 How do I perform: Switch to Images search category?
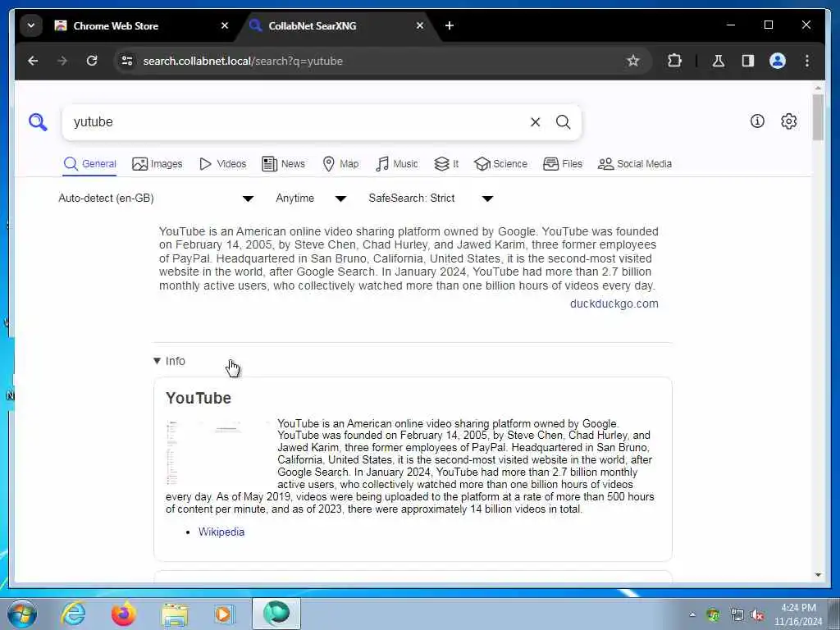point(157,164)
